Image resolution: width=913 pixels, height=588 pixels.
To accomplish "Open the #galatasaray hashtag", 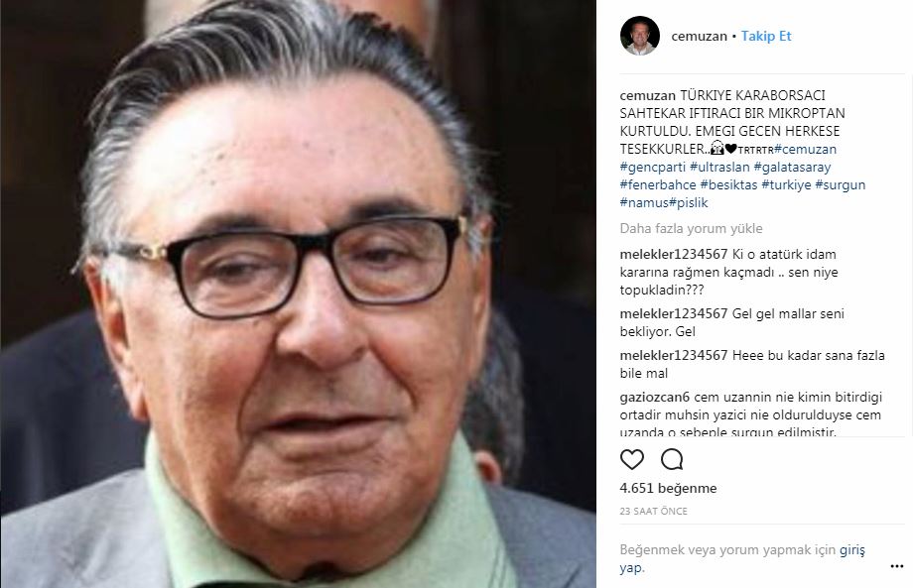I will tap(792, 167).
